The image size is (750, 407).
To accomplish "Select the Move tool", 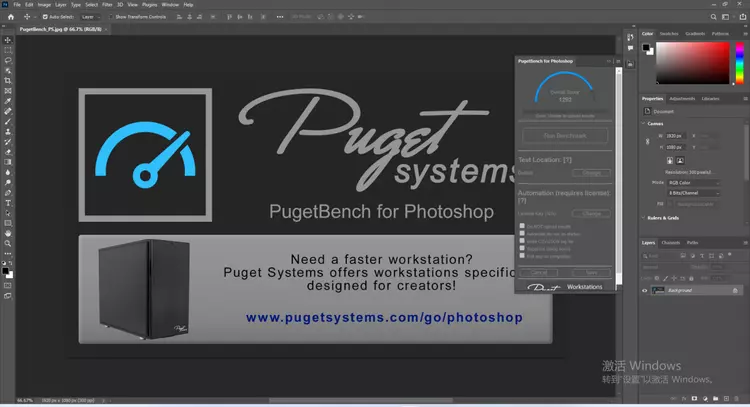I will point(8,39).
